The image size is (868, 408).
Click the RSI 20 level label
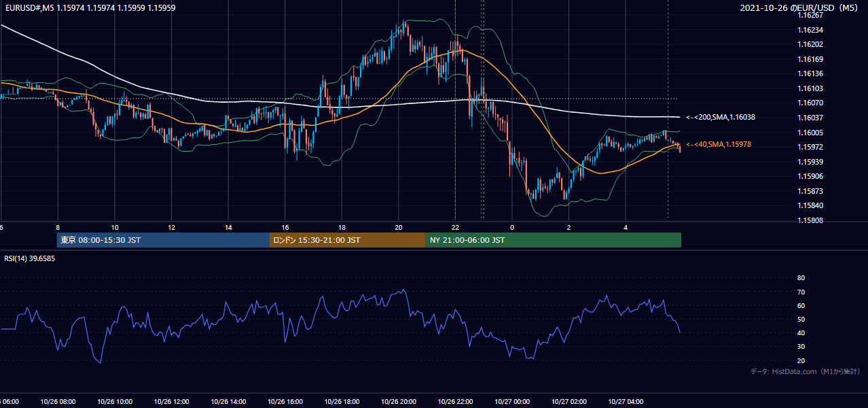801,360
